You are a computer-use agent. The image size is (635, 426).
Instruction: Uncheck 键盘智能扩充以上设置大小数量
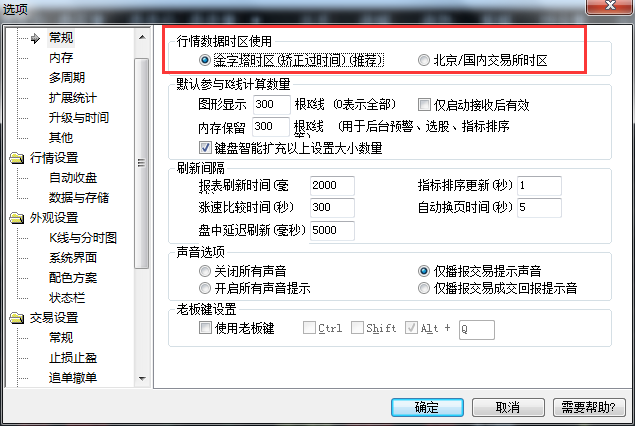(205, 147)
